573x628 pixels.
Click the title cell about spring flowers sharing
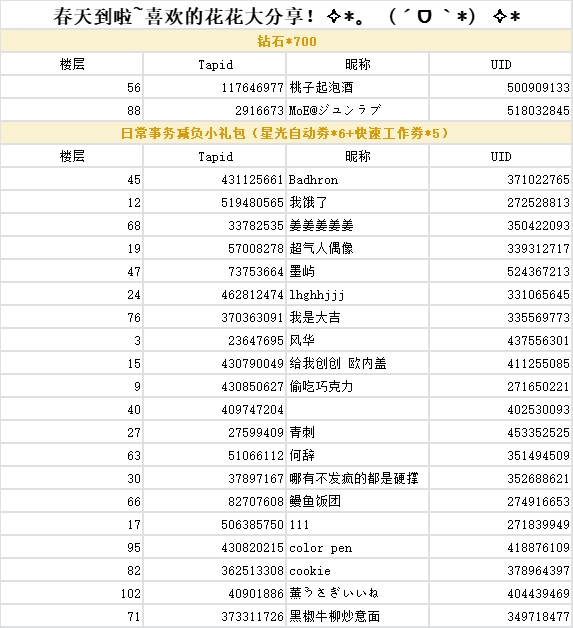(x=286, y=16)
